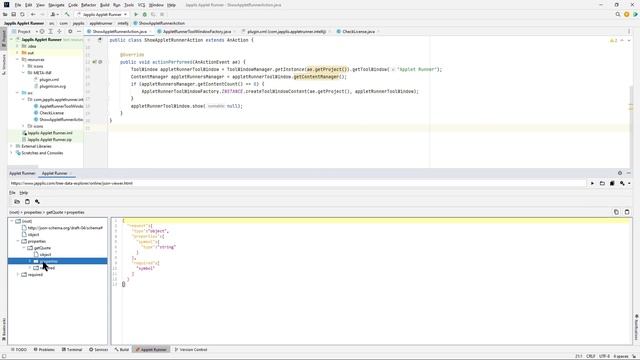Click the copy icon above JSON text pane
The image size is (640, 360).
616,212
